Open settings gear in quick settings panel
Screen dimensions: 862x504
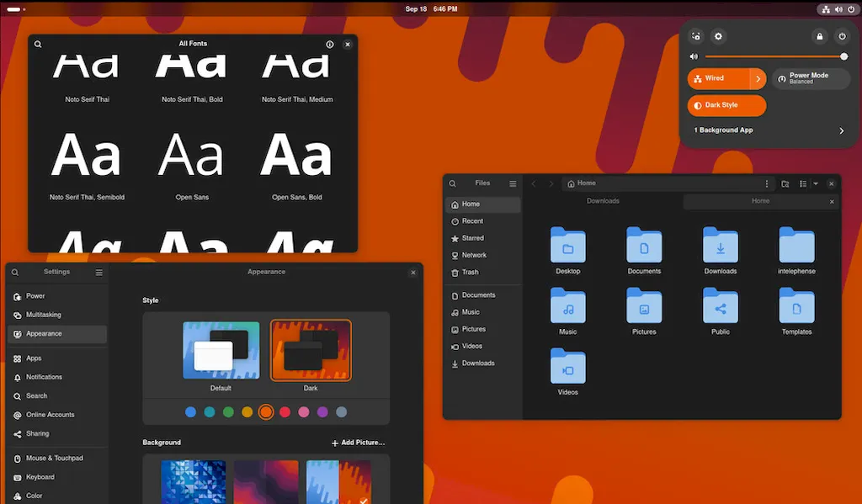(x=718, y=36)
